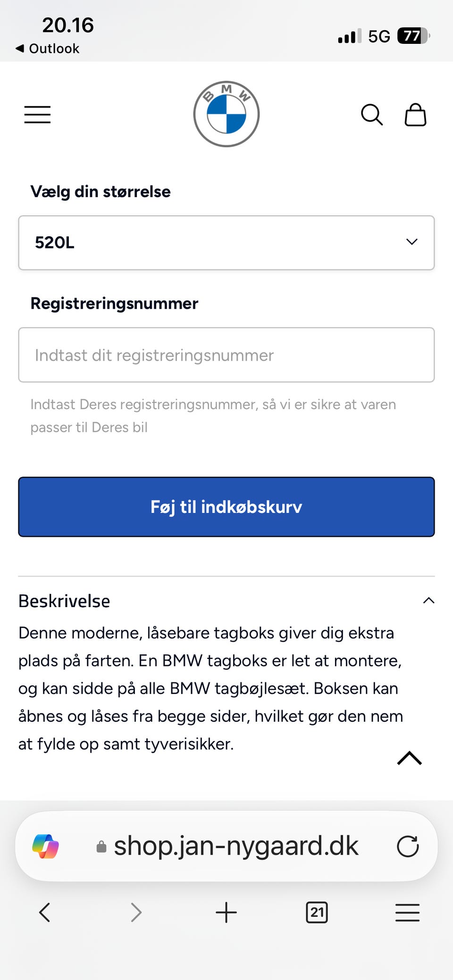Open a new browser tab

click(x=226, y=912)
